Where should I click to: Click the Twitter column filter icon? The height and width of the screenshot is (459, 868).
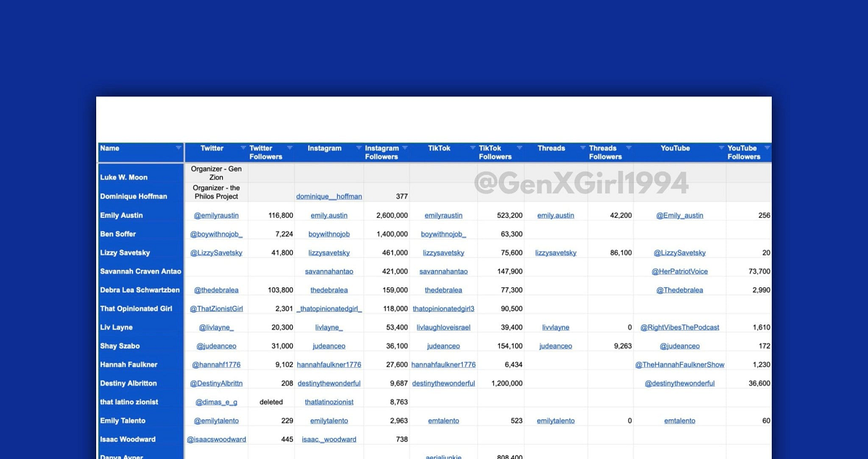point(243,148)
